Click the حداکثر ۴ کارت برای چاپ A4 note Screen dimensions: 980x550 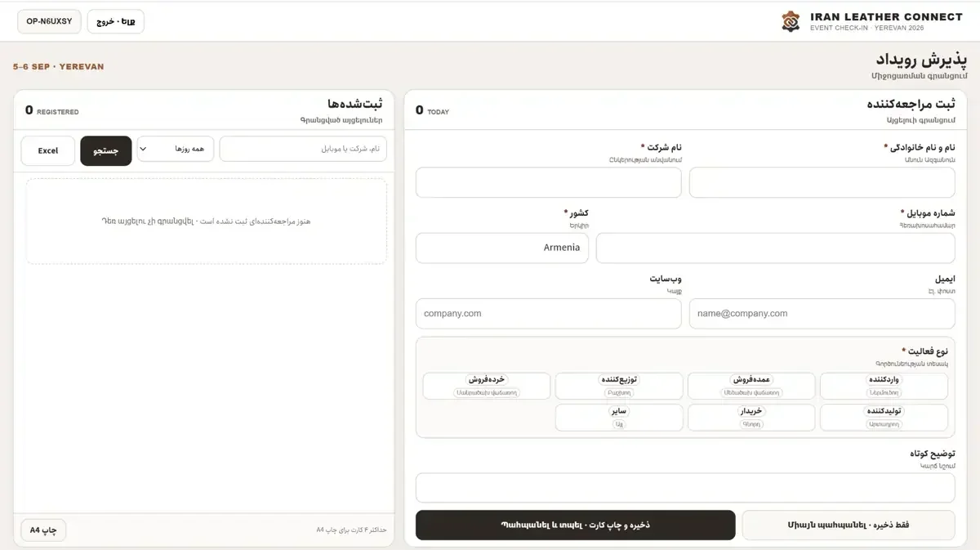(x=351, y=530)
